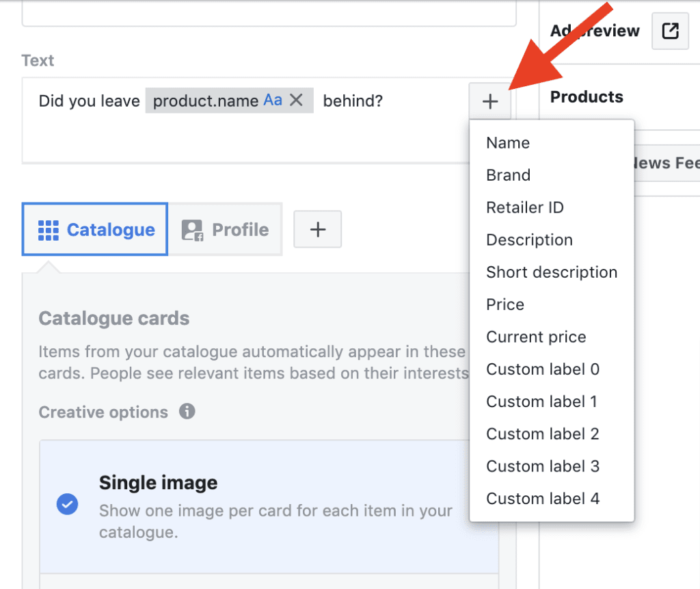Pick Short description in the menu
The image size is (700, 589).
[x=551, y=272]
